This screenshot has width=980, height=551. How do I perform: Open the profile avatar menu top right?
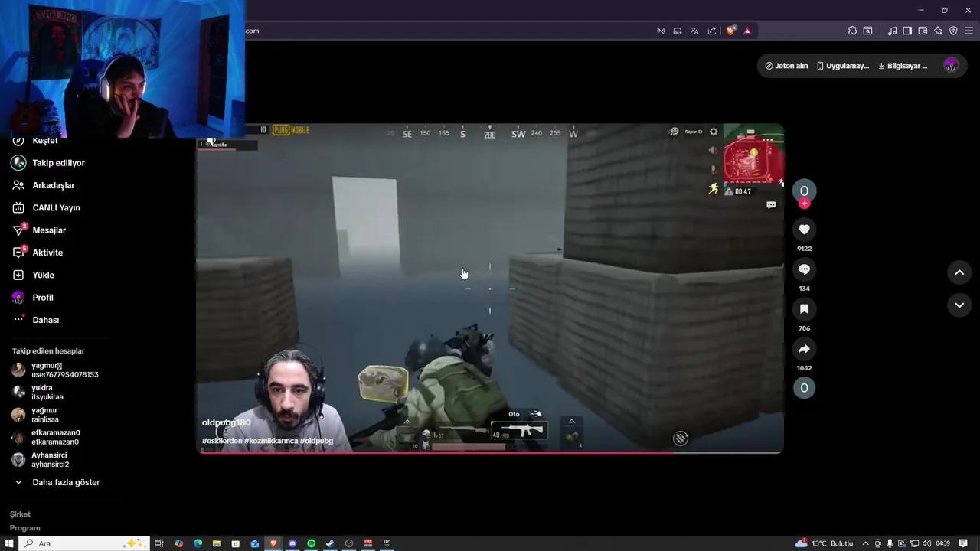(951, 66)
